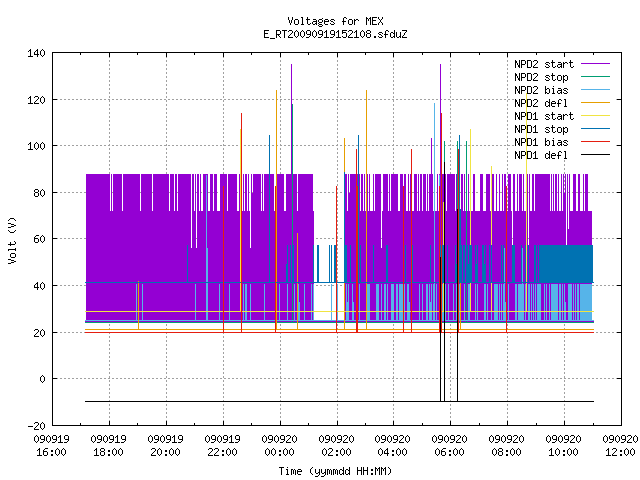
Task: Click the x-axis tick label 090920 08:00
Action: pyautogui.click(x=507, y=446)
